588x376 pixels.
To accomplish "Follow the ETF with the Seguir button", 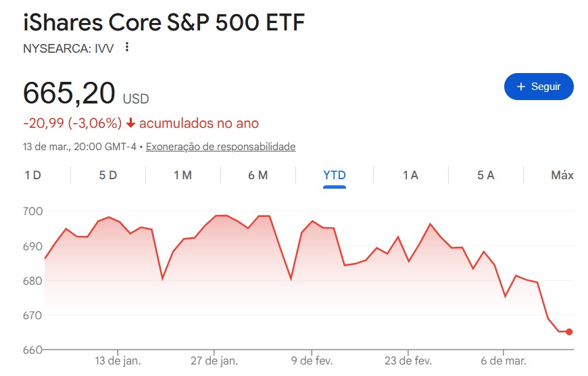I will pyautogui.click(x=539, y=87).
